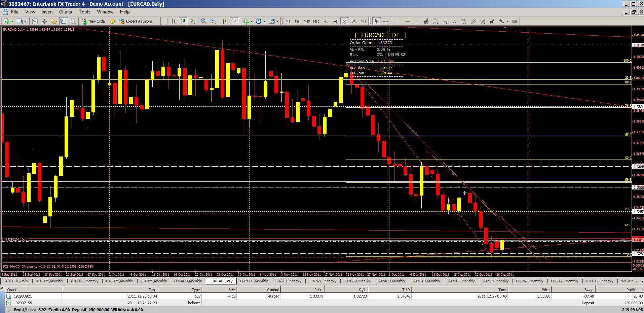
Task: Set timeframe to H4
Action: coord(335,21)
